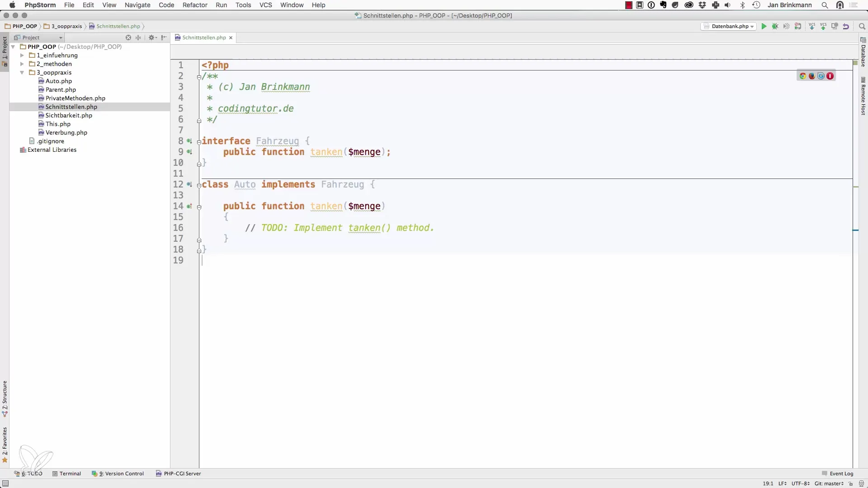
Task: Fold the tanken method at line 14
Action: click(x=199, y=207)
